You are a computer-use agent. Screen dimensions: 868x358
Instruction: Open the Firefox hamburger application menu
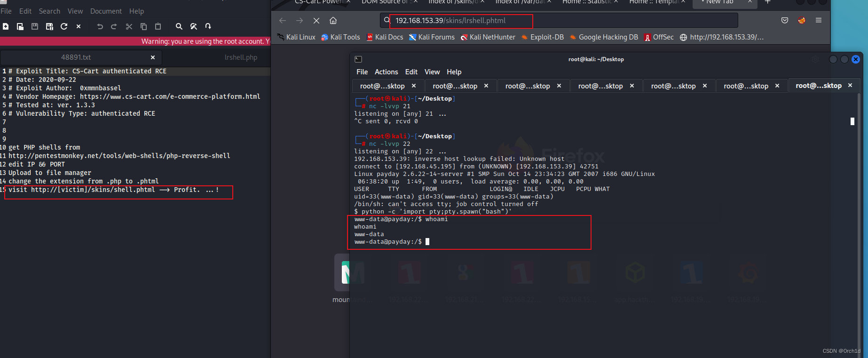pos(819,20)
